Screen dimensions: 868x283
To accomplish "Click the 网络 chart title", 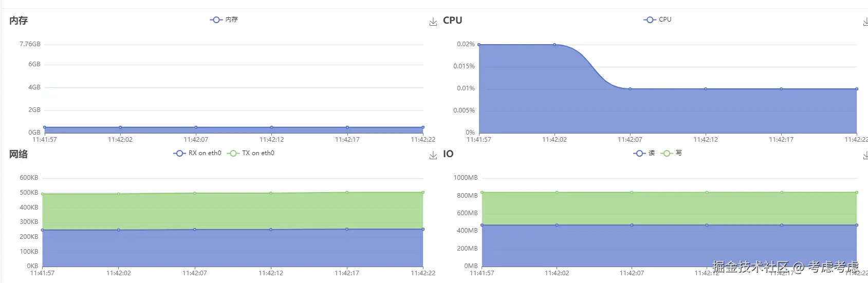I will click(19, 154).
